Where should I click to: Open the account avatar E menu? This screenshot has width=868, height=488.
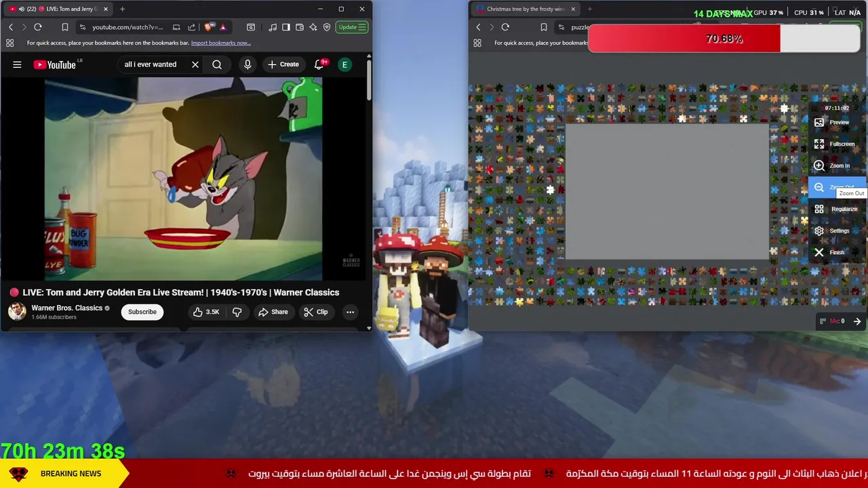point(344,64)
